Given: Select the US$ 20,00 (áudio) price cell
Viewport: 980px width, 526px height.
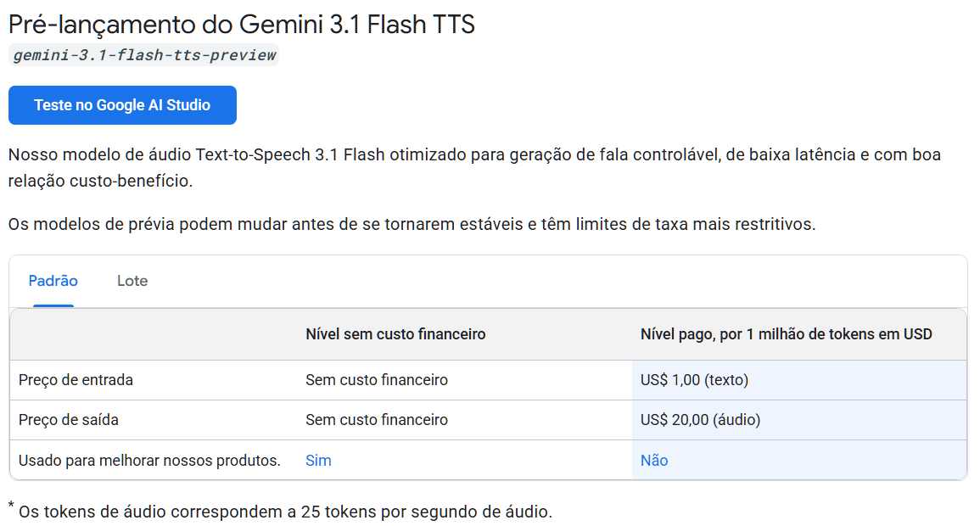Looking at the screenshot, I should coord(702,419).
